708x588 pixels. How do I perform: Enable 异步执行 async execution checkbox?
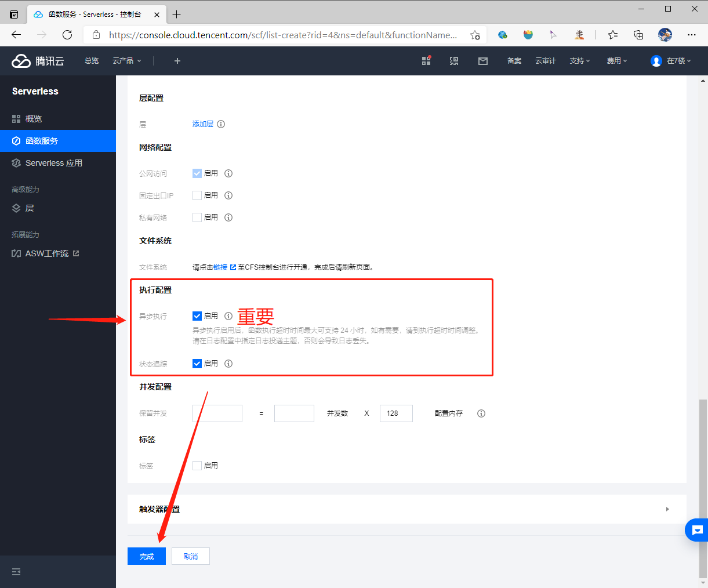197,316
